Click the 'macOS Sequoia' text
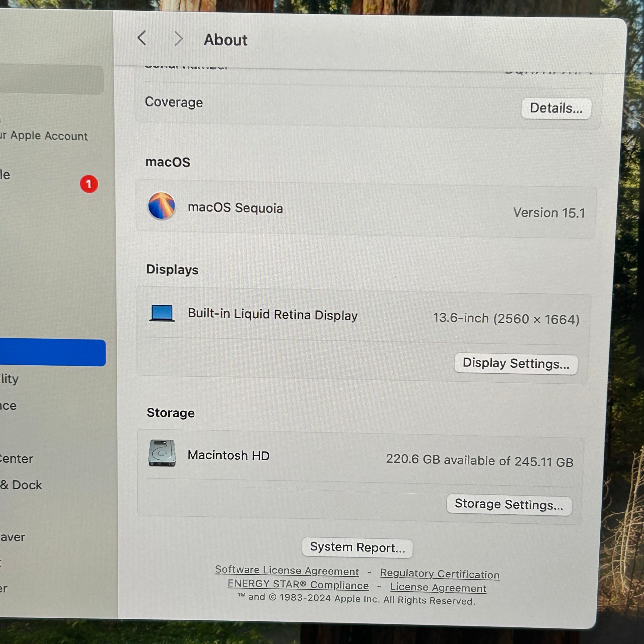 (235, 208)
